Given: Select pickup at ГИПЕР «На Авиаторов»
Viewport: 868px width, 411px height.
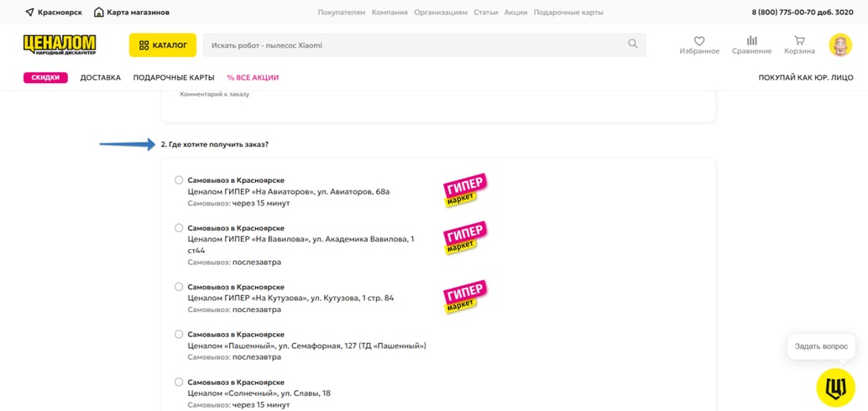Looking at the screenshot, I should [178, 179].
